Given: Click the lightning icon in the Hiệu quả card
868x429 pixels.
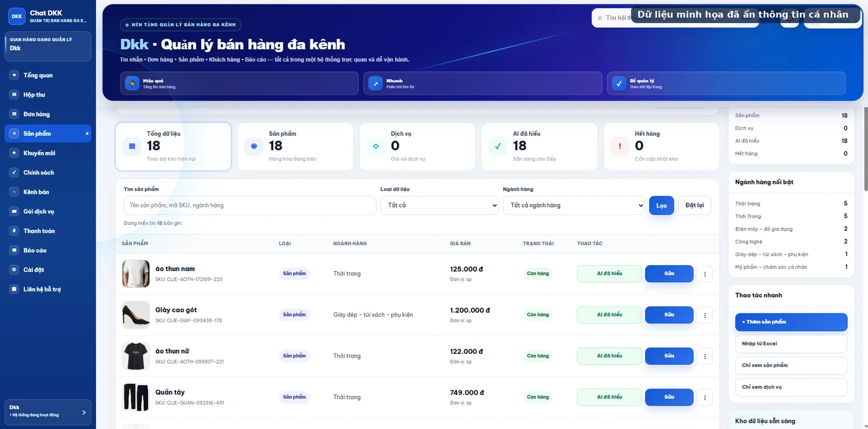Looking at the screenshot, I should click(132, 83).
